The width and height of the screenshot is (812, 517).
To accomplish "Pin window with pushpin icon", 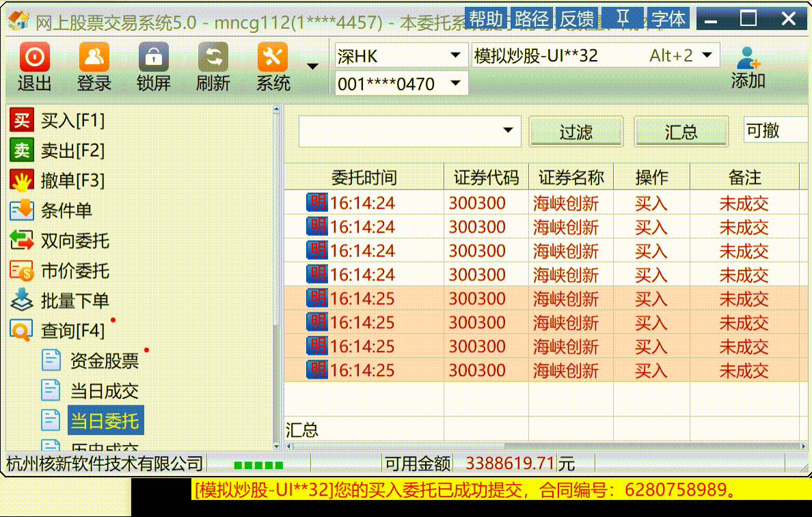I will click(x=623, y=18).
